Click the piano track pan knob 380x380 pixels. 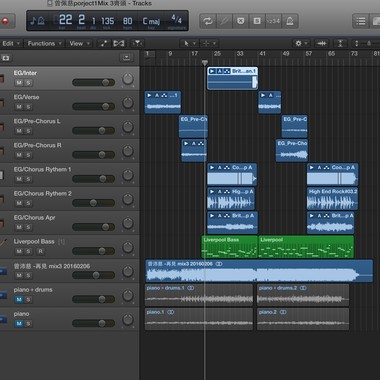pos(128,320)
